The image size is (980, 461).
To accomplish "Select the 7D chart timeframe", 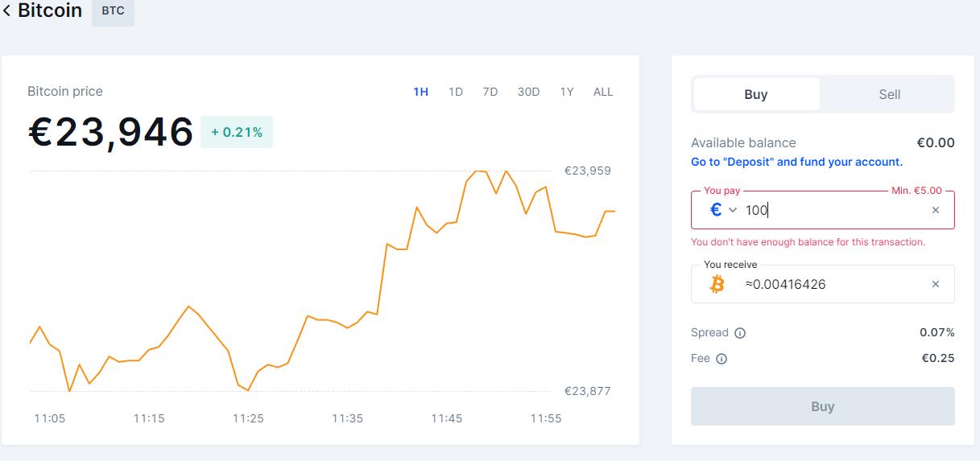I will (490, 92).
